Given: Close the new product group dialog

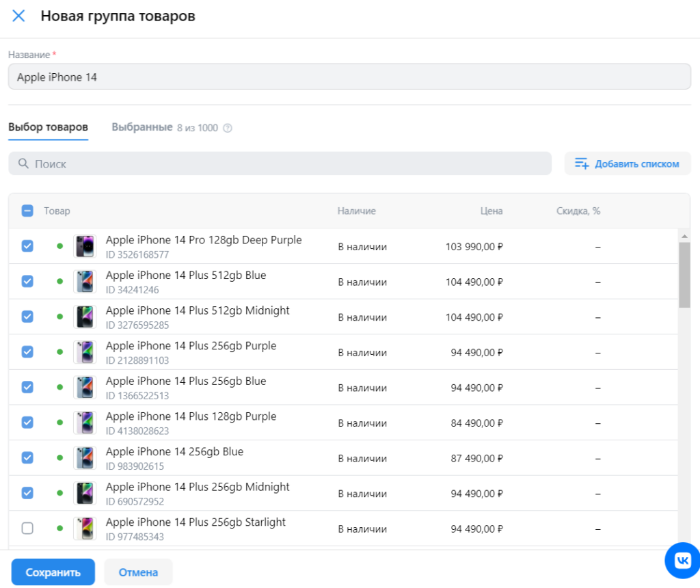Looking at the screenshot, I should [18, 16].
